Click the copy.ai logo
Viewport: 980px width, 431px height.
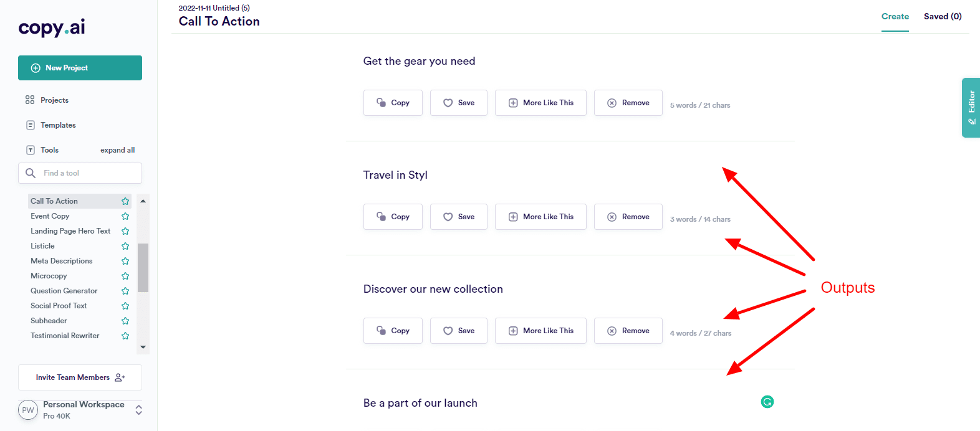click(52, 27)
